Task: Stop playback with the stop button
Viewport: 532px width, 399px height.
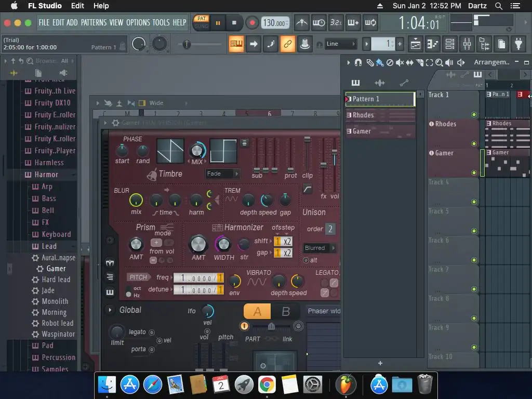Action: click(x=234, y=23)
